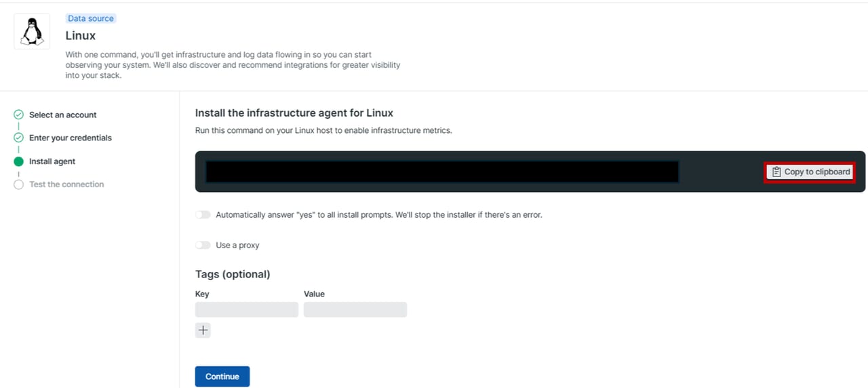
Task: Click the Linux page heading
Action: (81, 35)
